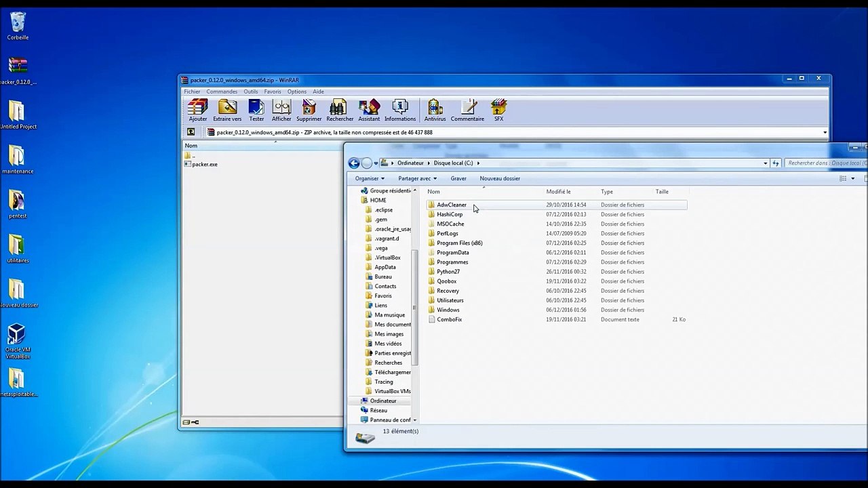Click the Commentaire icon in WinRAR
868x488 pixels.
(x=467, y=110)
